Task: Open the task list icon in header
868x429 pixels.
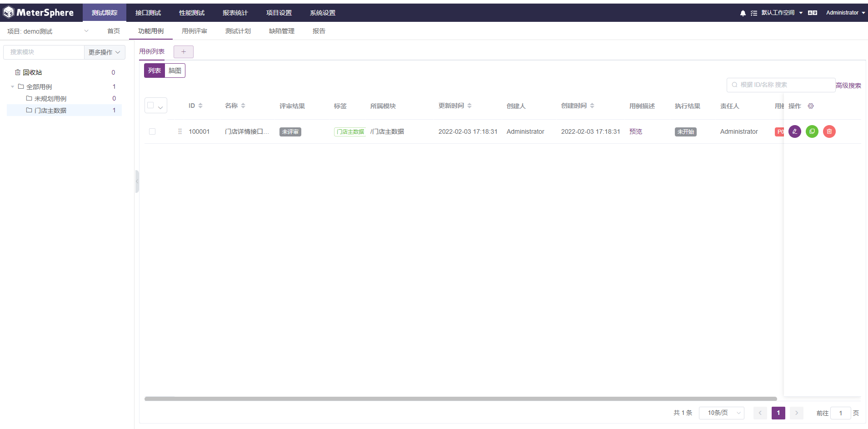Action: [x=754, y=13]
